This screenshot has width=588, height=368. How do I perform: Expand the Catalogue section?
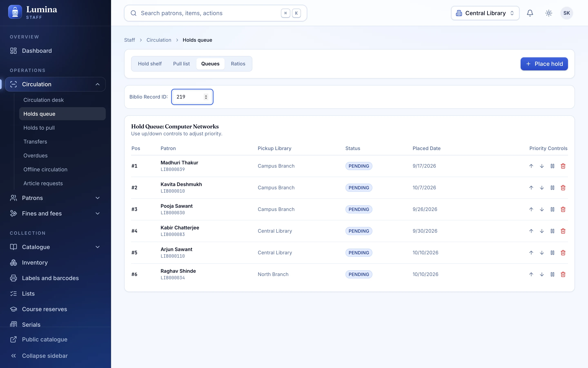(x=55, y=247)
